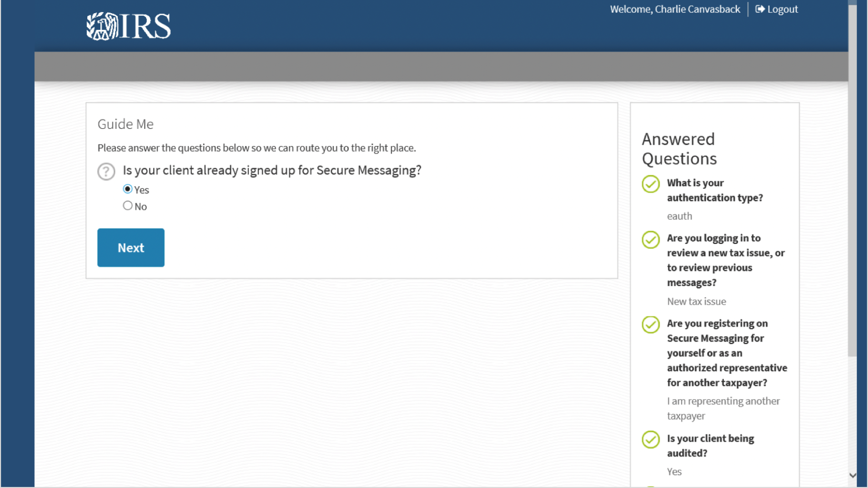Click the Guide Me heading
Screen dimensions: 868x488
click(x=126, y=124)
